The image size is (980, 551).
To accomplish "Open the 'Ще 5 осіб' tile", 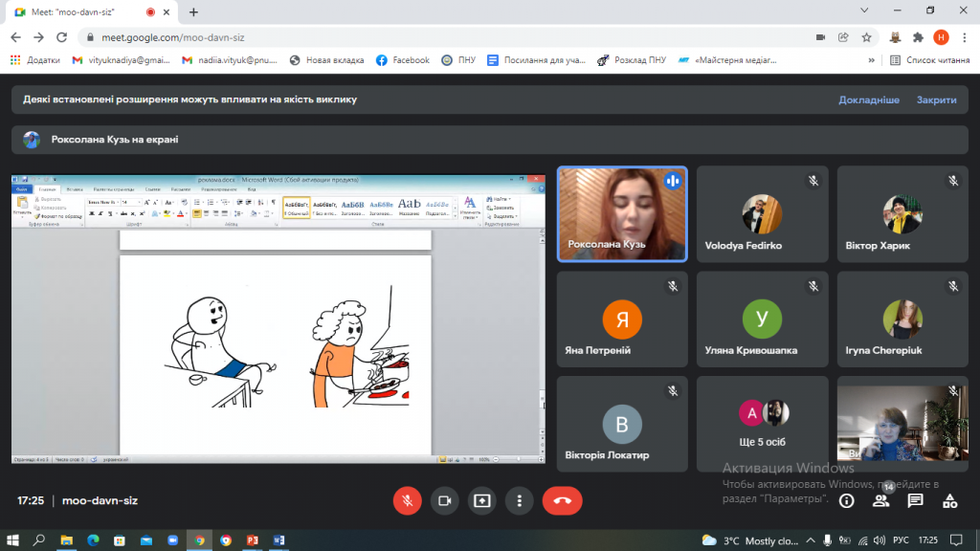I will (x=762, y=423).
